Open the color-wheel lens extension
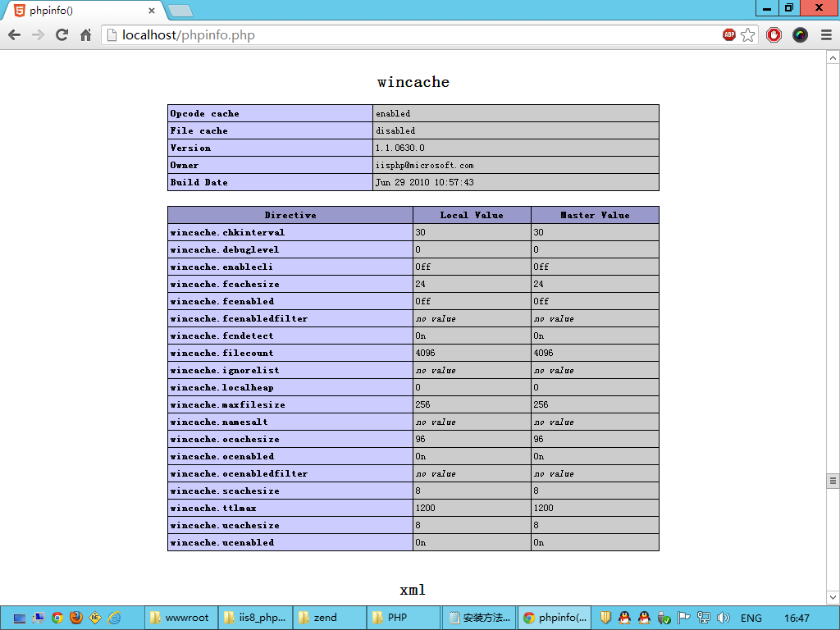The height and width of the screenshot is (630, 840). pos(800,34)
